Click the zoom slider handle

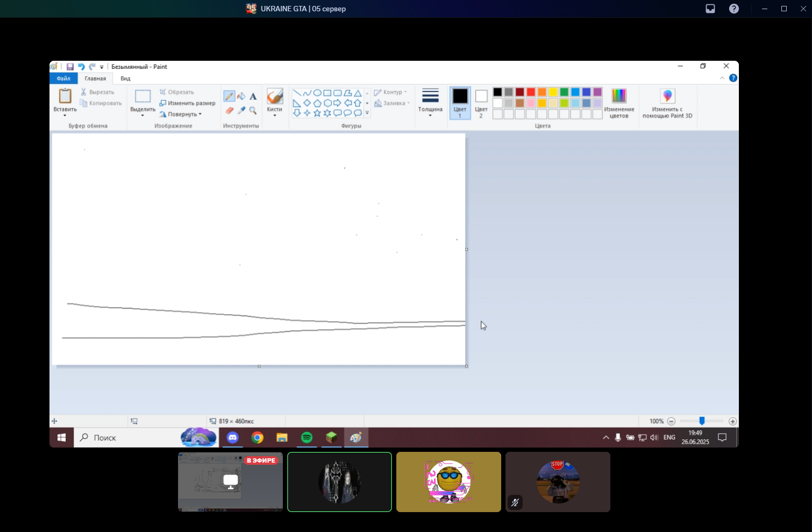point(702,421)
